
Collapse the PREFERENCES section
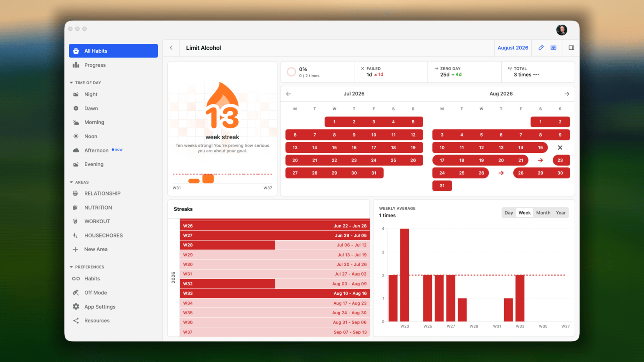pos(87,267)
